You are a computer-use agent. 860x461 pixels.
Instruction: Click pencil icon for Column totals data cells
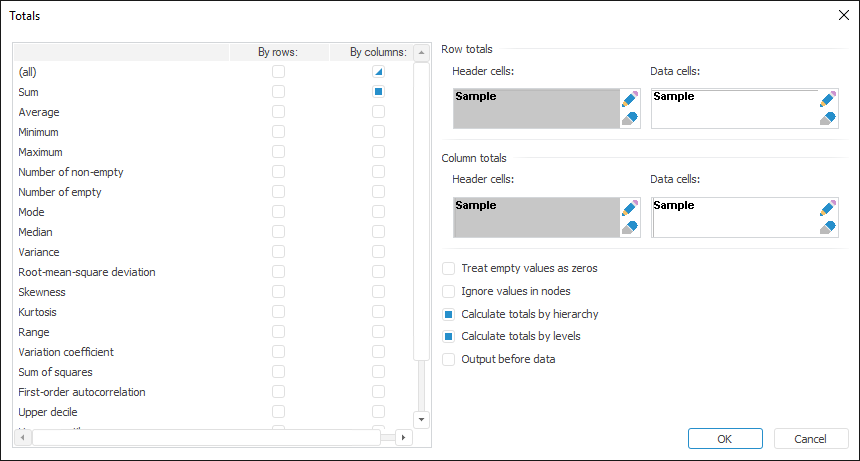pos(827,208)
